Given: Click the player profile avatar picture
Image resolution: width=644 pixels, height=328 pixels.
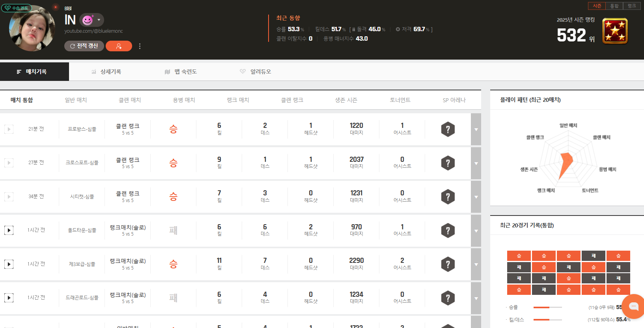Looking at the screenshot, I should click(32, 28).
